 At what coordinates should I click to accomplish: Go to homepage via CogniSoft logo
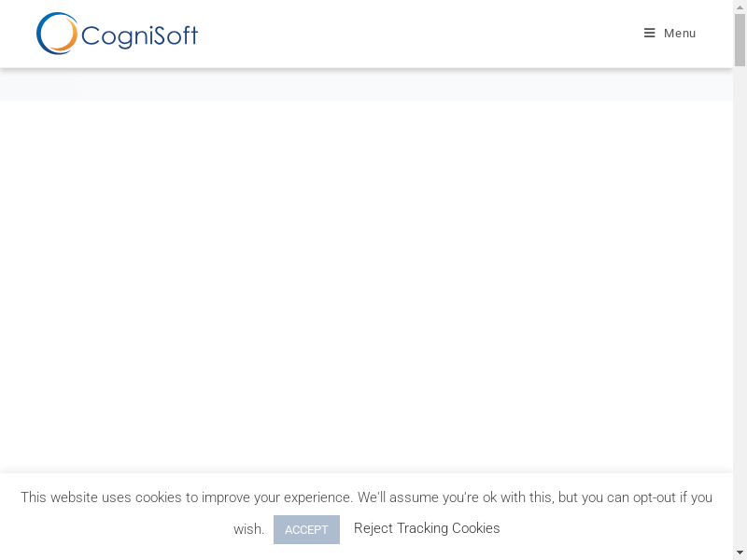(x=117, y=34)
